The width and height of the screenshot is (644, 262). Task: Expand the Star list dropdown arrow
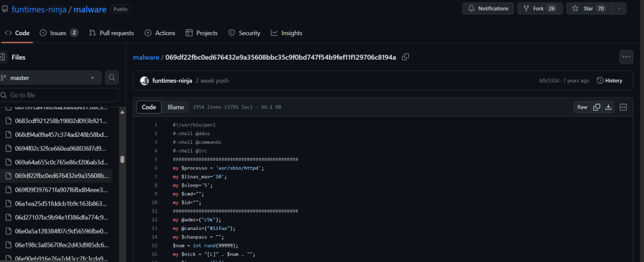pyautogui.click(x=619, y=9)
